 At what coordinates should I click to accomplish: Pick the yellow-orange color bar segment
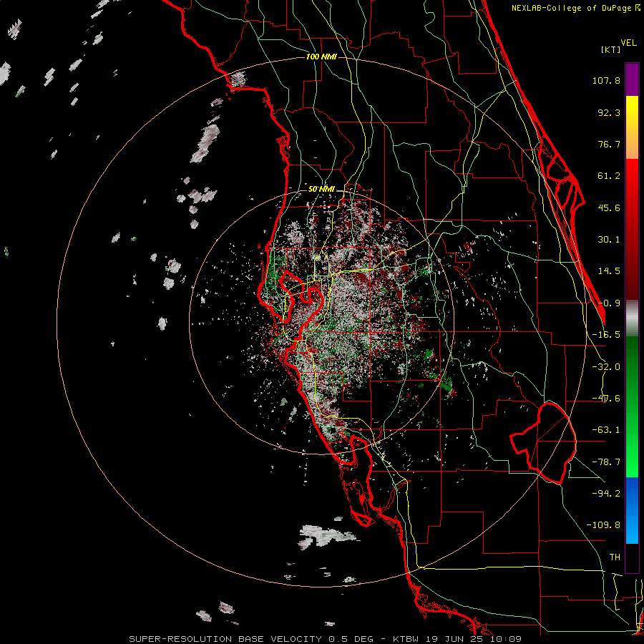click(x=632, y=127)
